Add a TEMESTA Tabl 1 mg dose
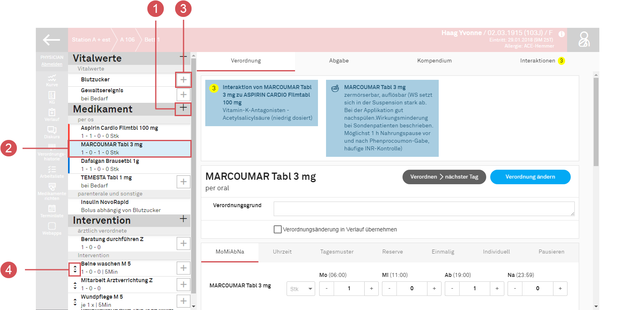 click(x=184, y=182)
